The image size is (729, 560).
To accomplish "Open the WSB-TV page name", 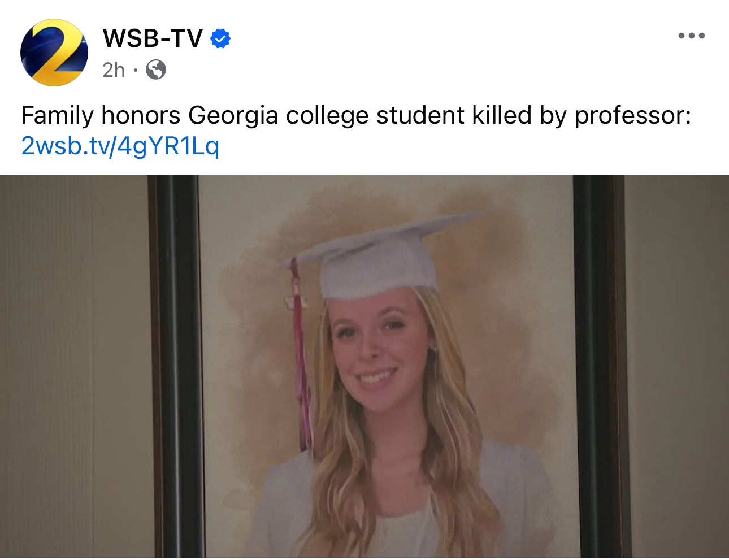I will coord(153,38).
